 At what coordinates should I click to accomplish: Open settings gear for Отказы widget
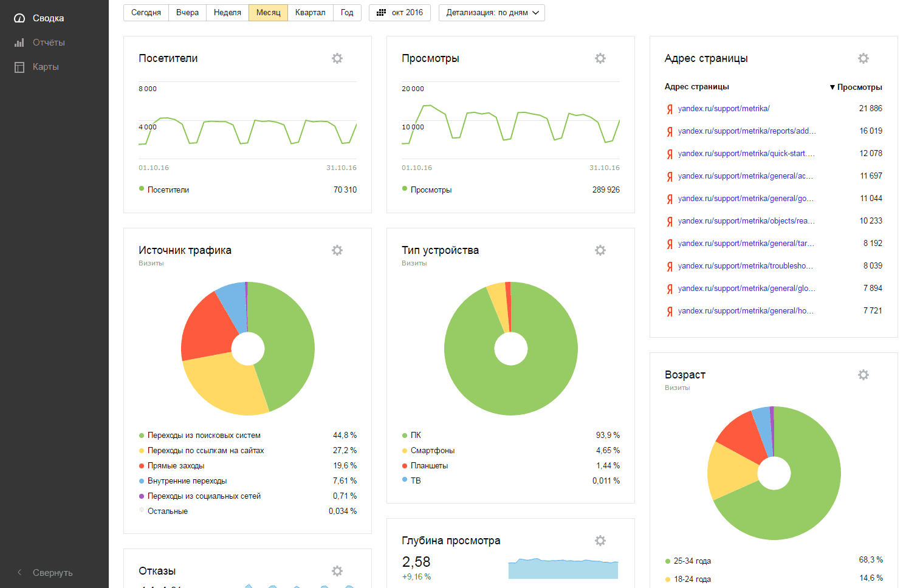[x=337, y=571]
